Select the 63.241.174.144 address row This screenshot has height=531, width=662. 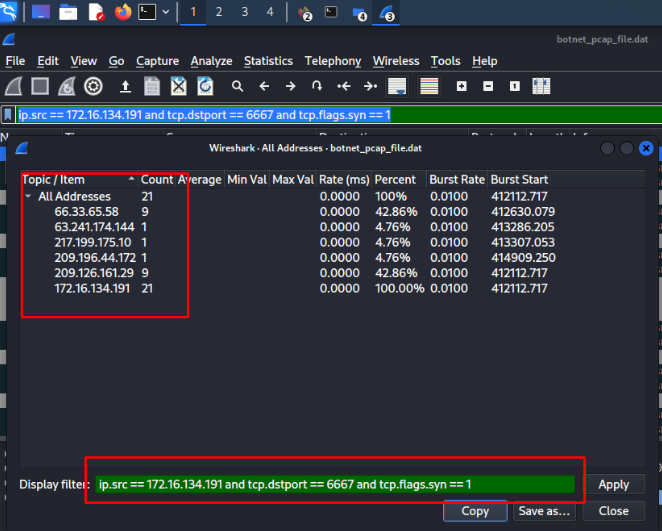333,227
